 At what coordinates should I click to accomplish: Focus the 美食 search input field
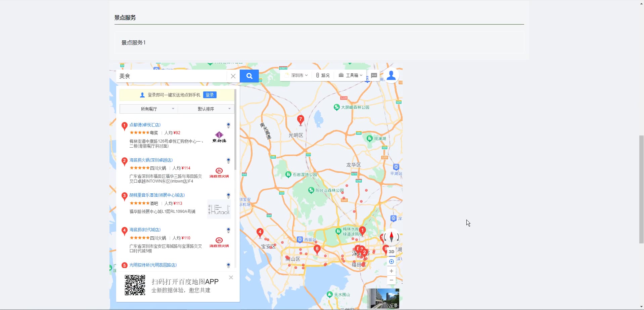coord(171,76)
